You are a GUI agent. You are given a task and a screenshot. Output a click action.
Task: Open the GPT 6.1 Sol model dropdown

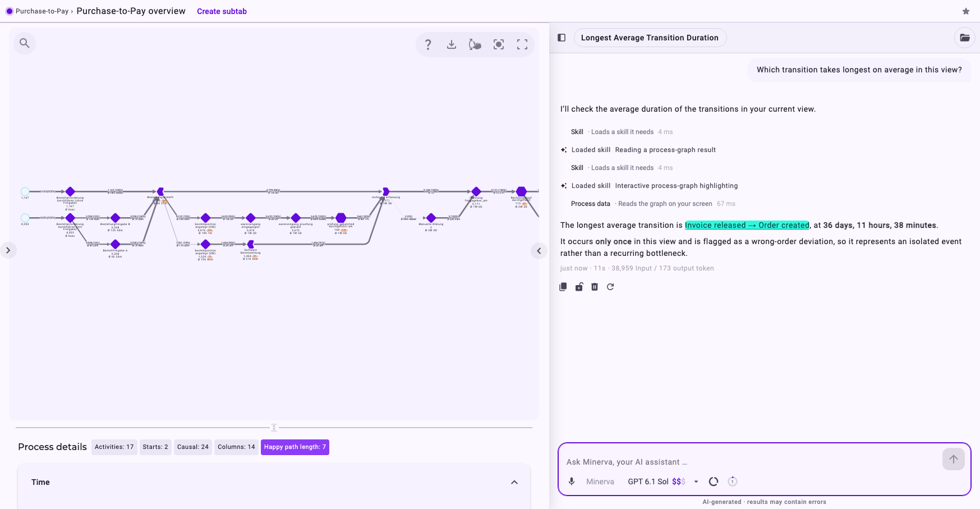664,482
